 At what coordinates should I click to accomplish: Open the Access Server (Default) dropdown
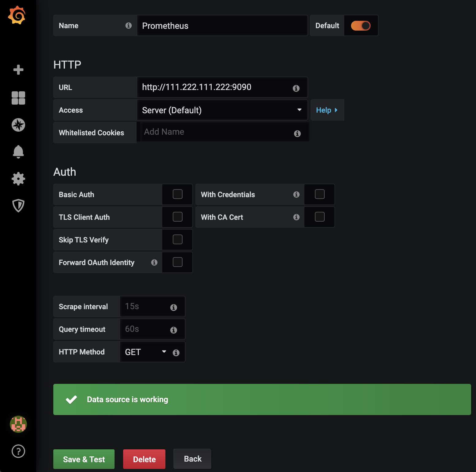[x=222, y=110]
